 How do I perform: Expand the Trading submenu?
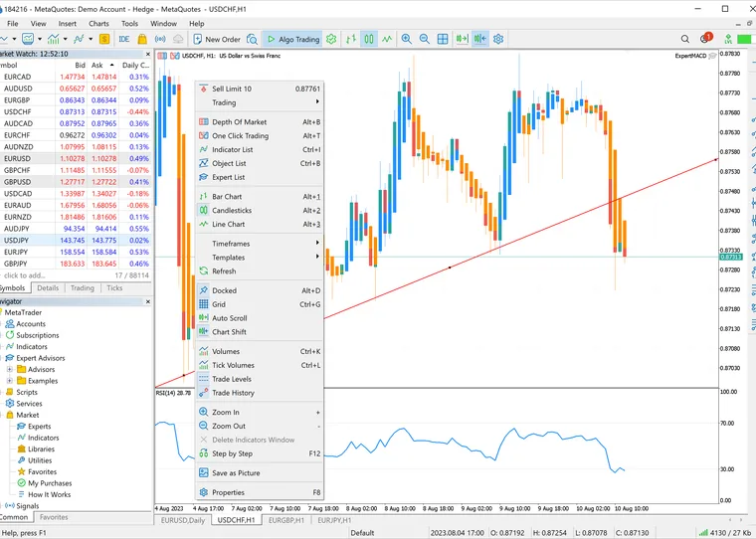point(260,102)
